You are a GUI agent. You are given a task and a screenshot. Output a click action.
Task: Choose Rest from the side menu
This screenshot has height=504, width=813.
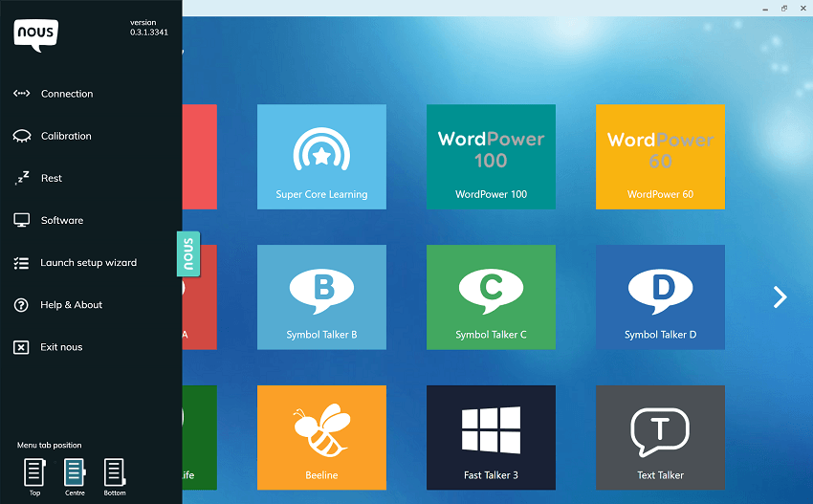tap(51, 178)
